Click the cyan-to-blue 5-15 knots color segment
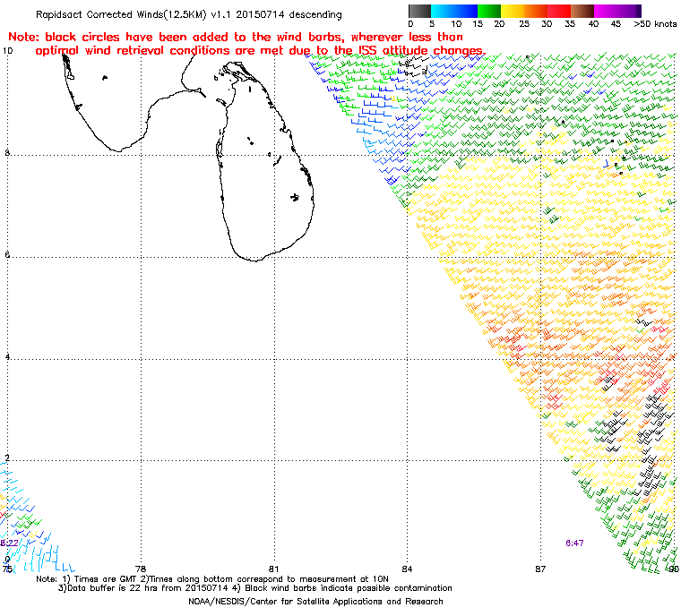The image size is (681, 616). coord(454,11)
